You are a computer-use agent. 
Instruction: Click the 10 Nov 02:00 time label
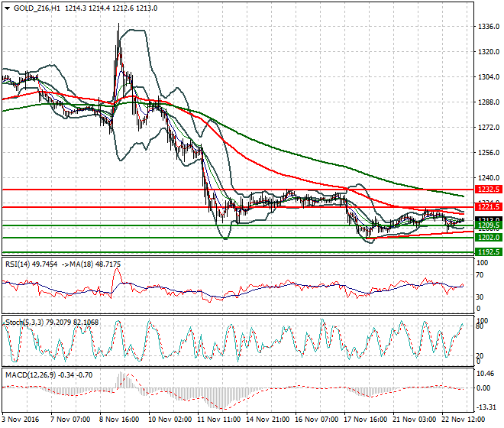[170, 420]
